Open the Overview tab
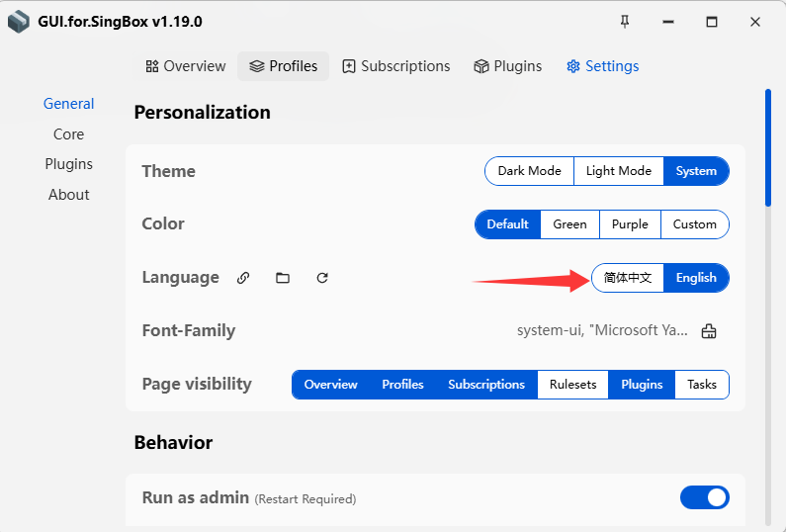This screenshot has width=786, height=532. (x=185, y=66)
